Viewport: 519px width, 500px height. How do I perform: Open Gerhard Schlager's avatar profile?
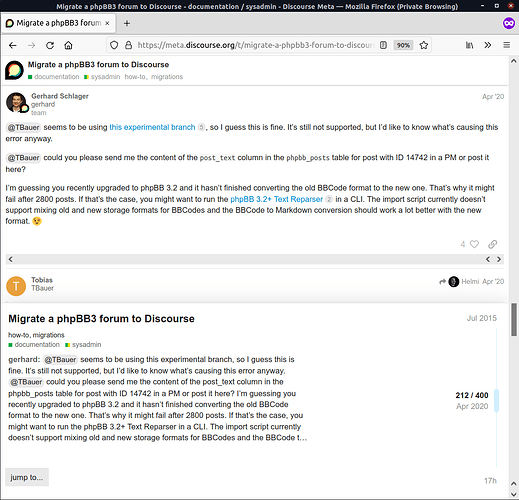pyautogui.click(x=16, y=102)
